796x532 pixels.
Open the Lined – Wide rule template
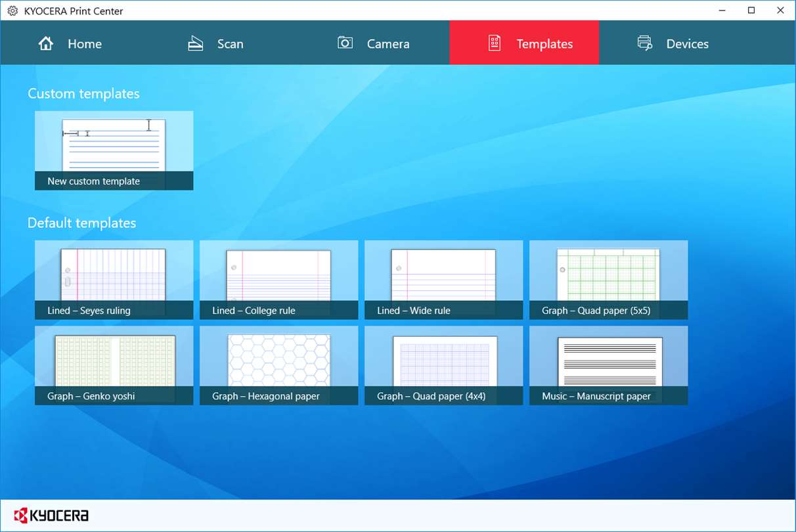(x=444, y=280)
